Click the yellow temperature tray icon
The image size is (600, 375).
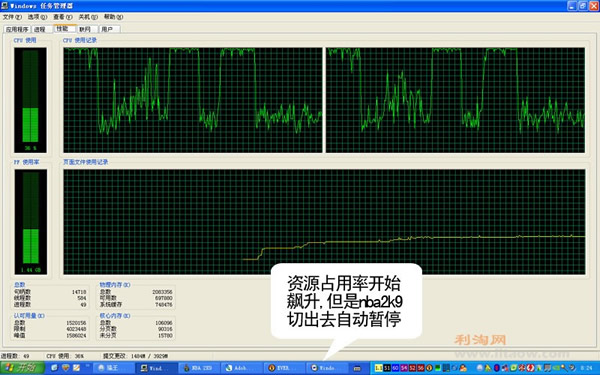378,368
